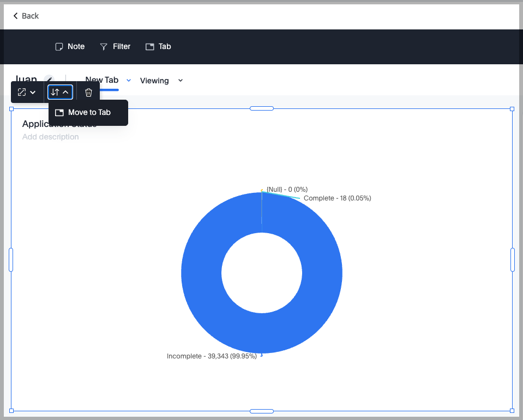Screen dimensions: 523x420
Task: Click the bottom-right corner resize handle
Action: pos(512,411)
